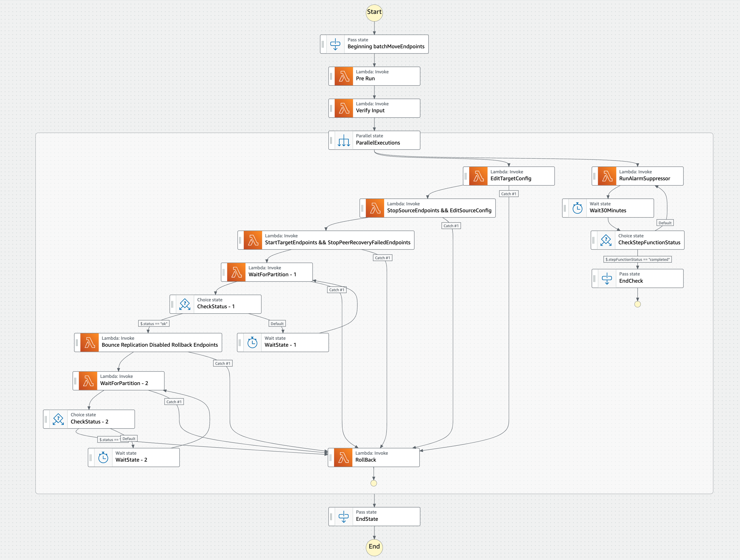Click the CheckStatus - 2 state name
The image size is (740, 560).
coord(89,422)
